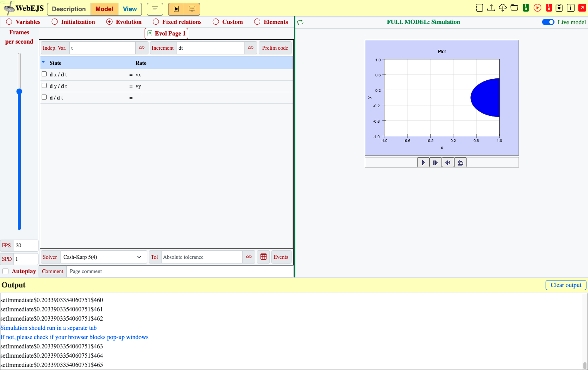The image size is (588, 370).
Task: Click the Page comment input field
Action: pyautogui.click(x=180, y=272)
